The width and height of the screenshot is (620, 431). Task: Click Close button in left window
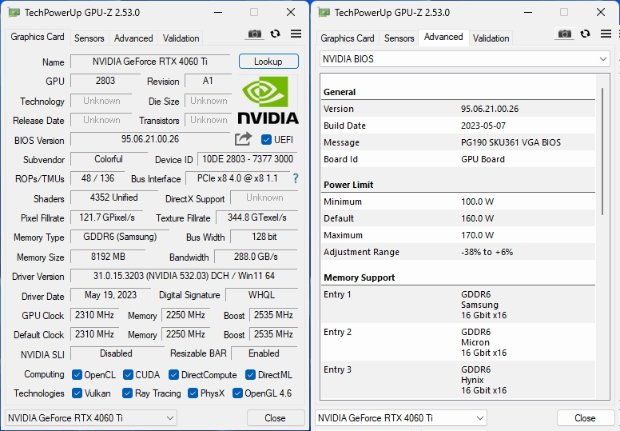pos(275,418)
